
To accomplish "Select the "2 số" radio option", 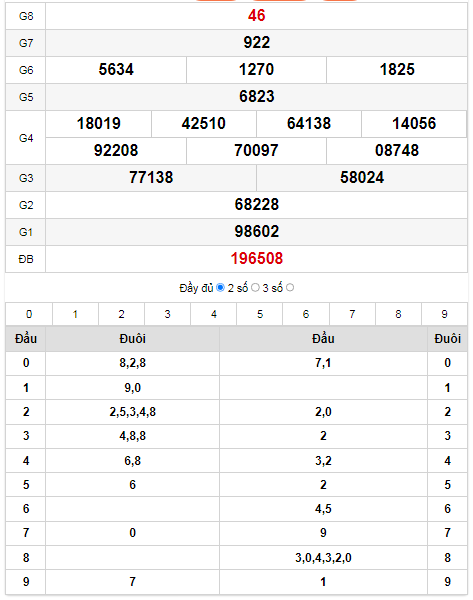I will click(255, 287).
